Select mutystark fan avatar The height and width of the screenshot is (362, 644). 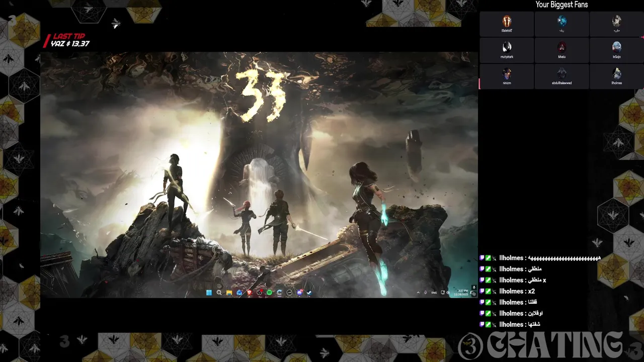(507, 48)
